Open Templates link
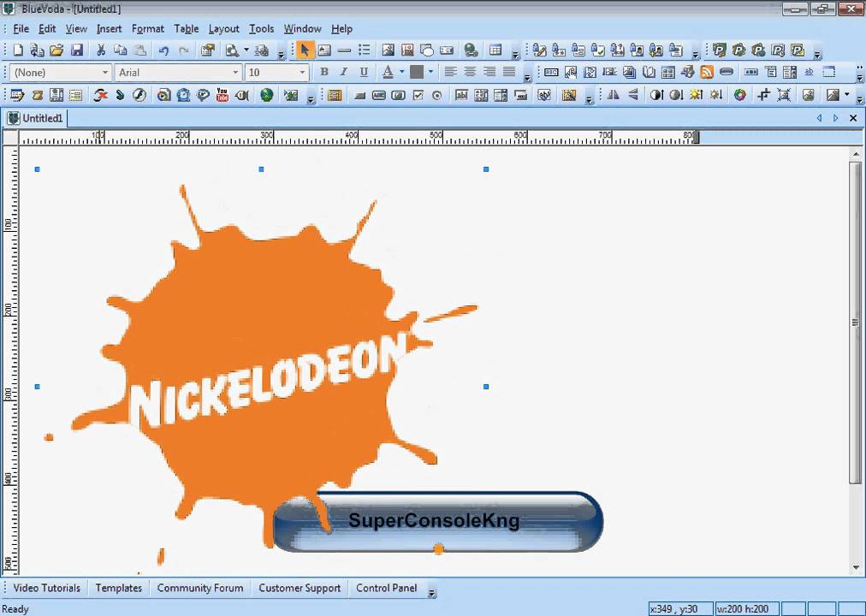866x616 pixels. [119, 588]
